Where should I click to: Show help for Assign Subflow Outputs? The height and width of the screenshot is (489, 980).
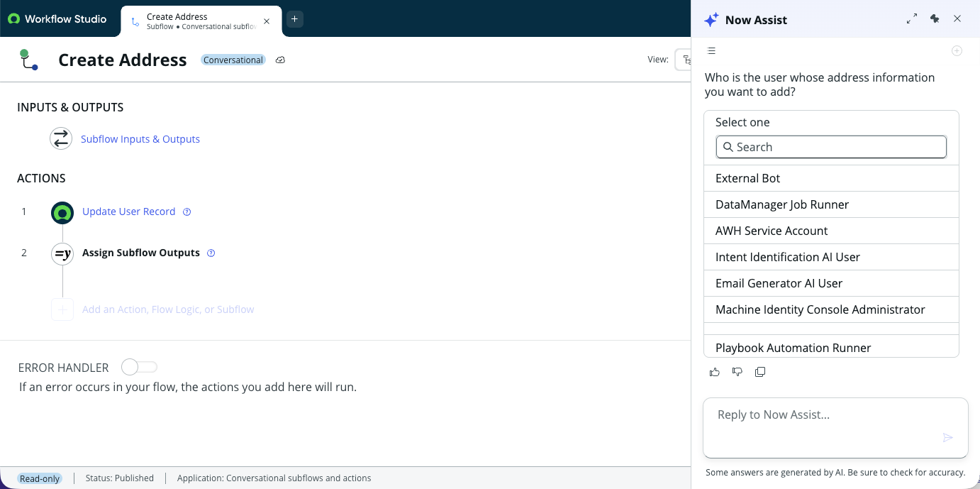tap(211, 253)
